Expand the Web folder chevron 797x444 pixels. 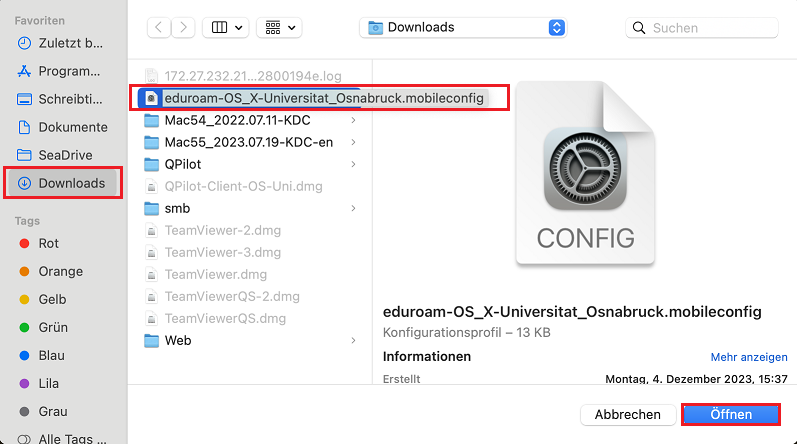pos(353,340)
